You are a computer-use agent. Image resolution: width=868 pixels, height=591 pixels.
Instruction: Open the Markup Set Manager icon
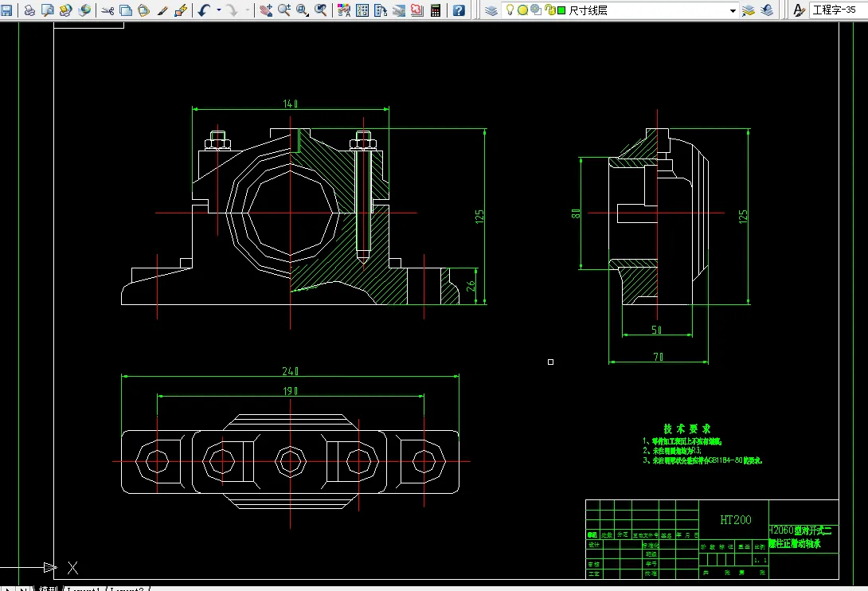tap(416, 10)
